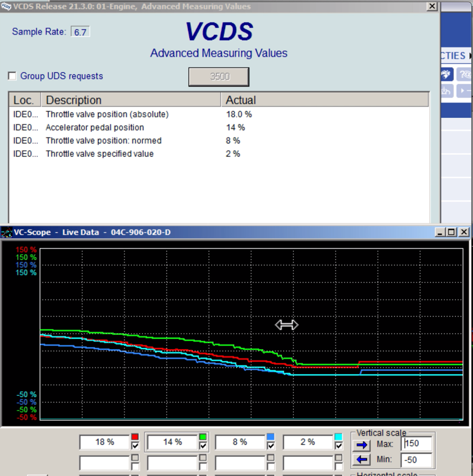
Task: Click the 18.0 % actual value cell
Action: tap(239, 114)
